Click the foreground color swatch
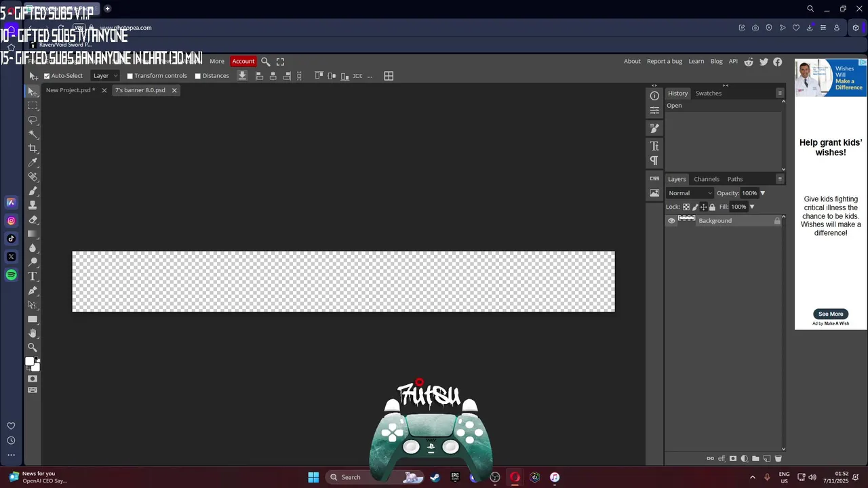The width and height of the screenshot is (868, 488). 30,363
